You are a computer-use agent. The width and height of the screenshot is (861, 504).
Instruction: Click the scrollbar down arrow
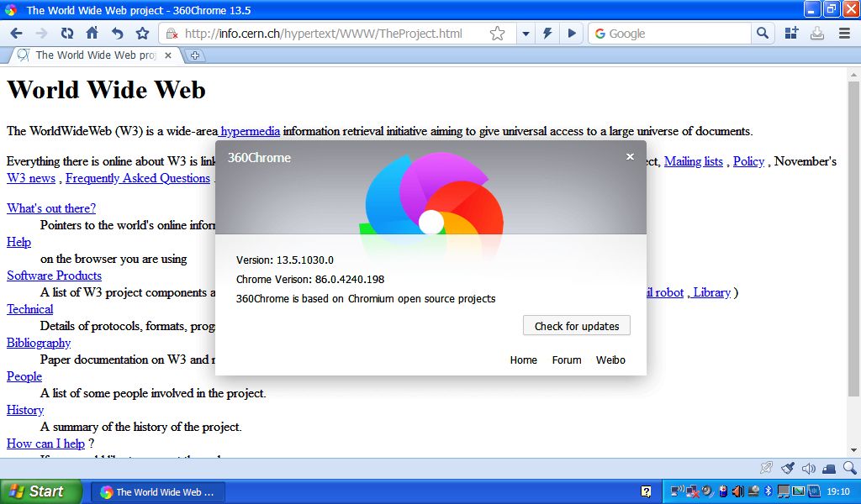853,451
